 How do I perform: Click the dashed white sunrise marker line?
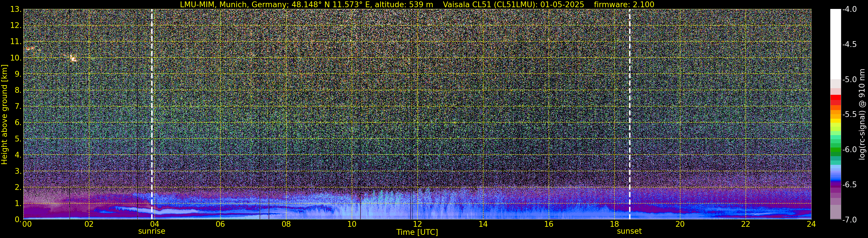(x=152, y=114)
